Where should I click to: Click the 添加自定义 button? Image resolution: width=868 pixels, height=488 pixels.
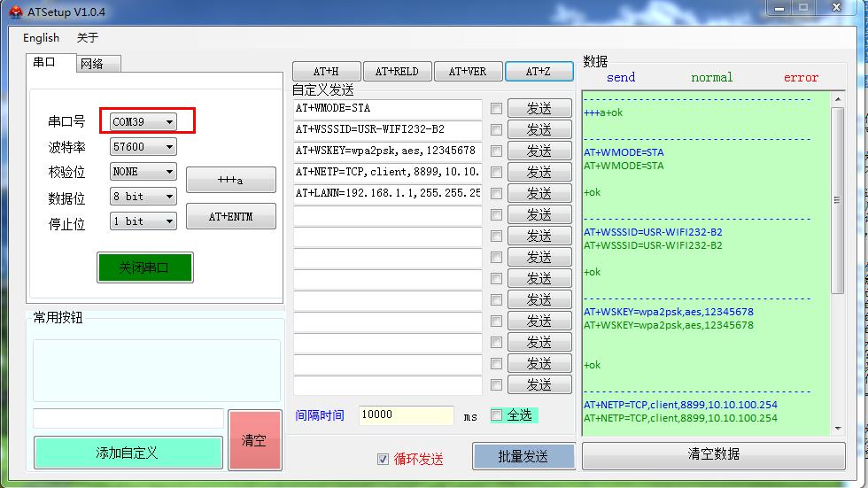[128, 453]
